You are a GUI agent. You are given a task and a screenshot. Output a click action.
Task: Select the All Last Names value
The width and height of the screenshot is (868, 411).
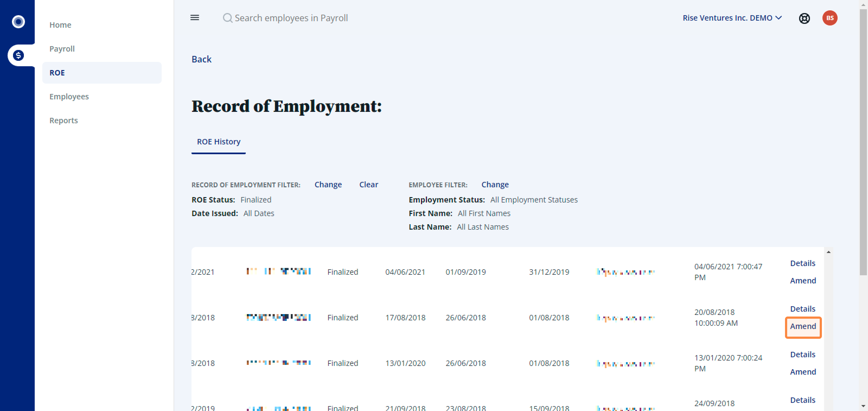coord(483,227)
